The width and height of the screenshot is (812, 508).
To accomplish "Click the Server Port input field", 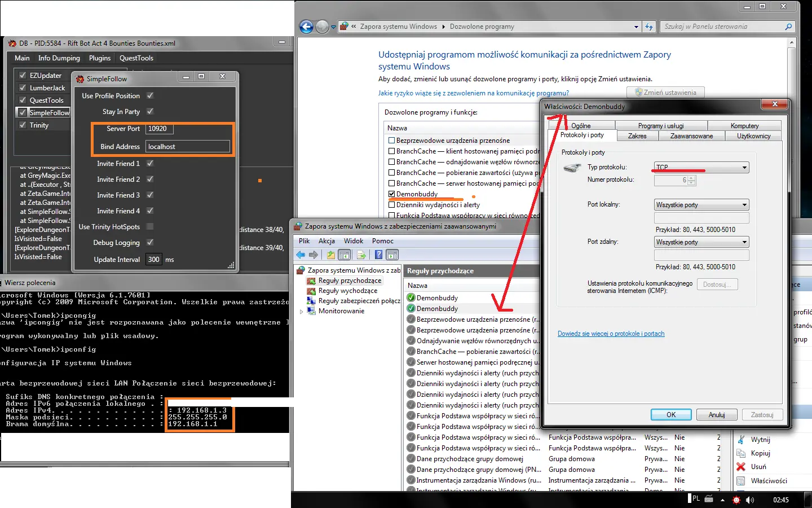I will pyautogui.click(x=160, y=129).
